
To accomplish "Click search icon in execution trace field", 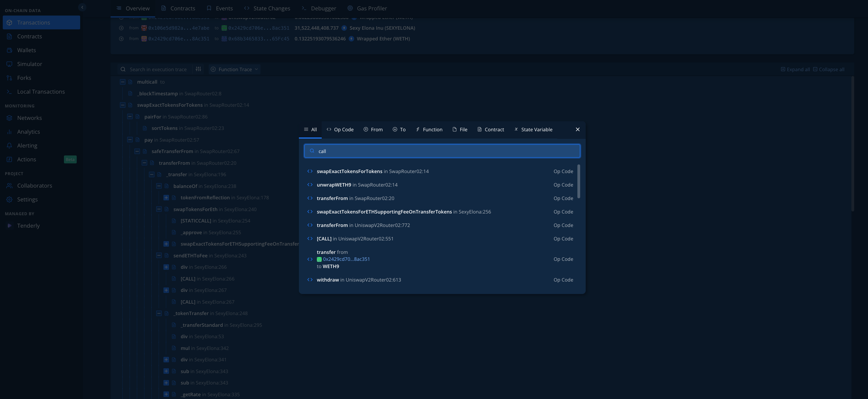I will [123, 69].
